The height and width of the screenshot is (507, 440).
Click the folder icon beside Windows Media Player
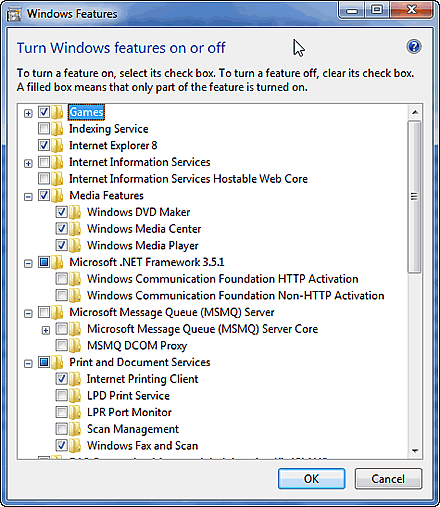[75, 245]
